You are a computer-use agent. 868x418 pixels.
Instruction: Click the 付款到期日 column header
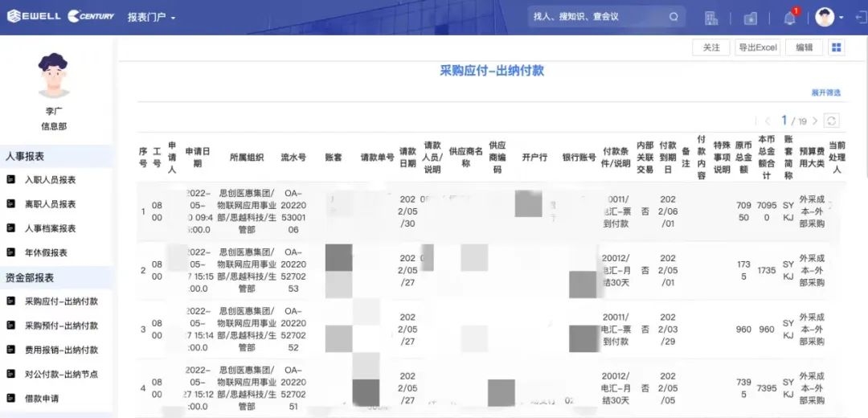point(668,158)
